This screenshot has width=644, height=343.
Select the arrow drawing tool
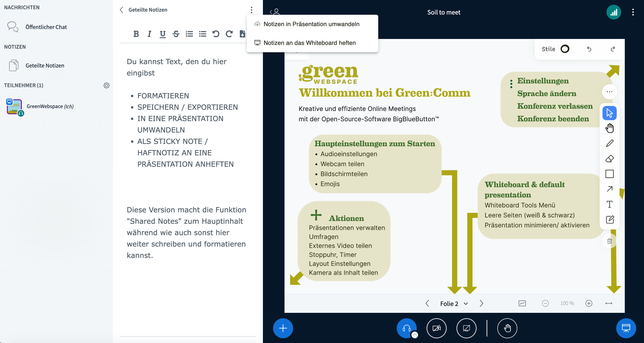point(610,189)
